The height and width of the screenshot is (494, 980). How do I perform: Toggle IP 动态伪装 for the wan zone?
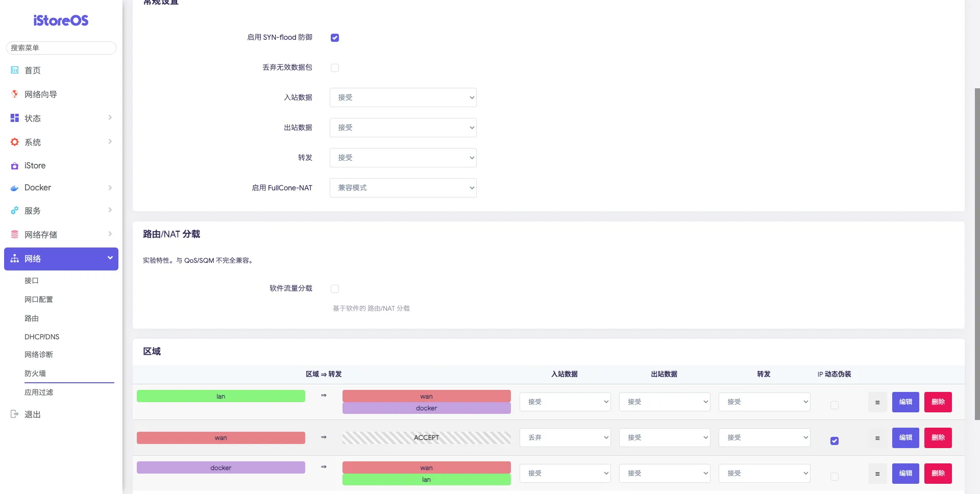tap(835, 441)
